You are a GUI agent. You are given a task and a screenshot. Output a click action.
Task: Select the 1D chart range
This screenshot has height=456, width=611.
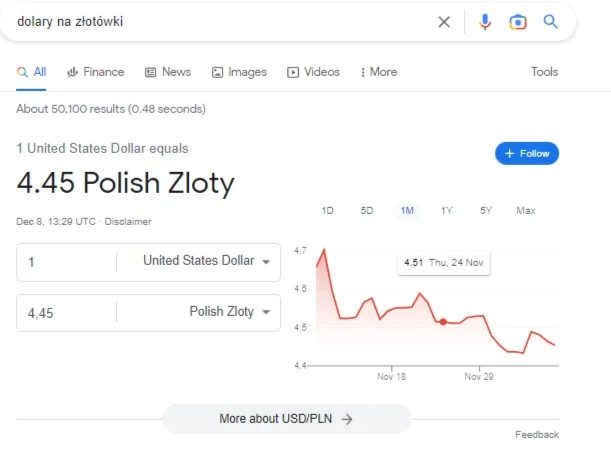327,211
